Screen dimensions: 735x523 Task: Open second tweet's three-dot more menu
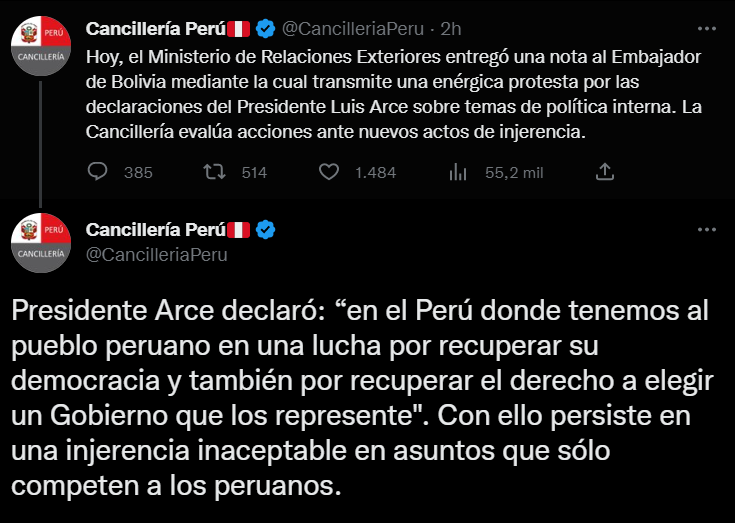click(x=706, y=232)
